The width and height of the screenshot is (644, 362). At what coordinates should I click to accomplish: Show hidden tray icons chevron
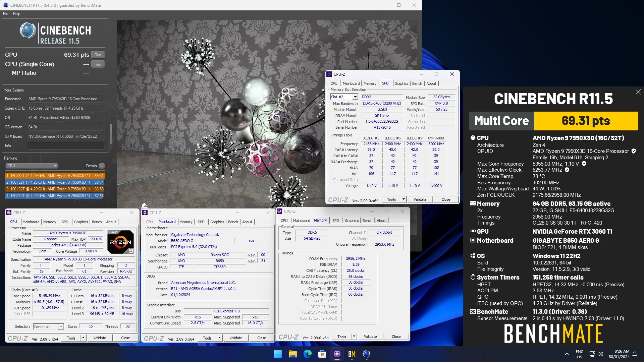click(567, 354)
